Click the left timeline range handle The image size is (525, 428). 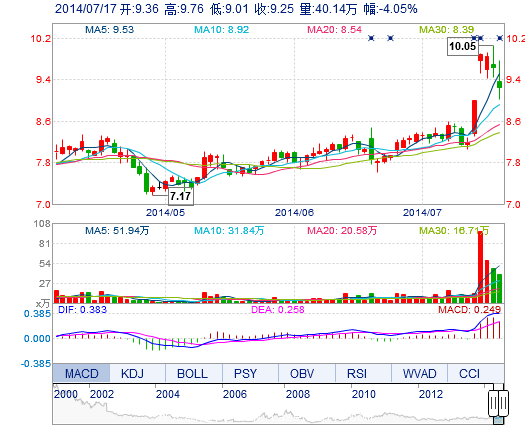pyautogui.click(x=493, y=403)
